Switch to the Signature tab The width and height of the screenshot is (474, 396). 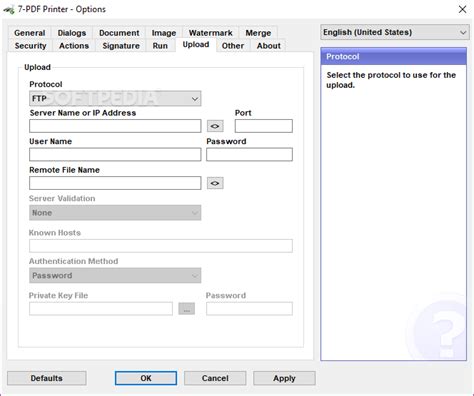(121, 46)
